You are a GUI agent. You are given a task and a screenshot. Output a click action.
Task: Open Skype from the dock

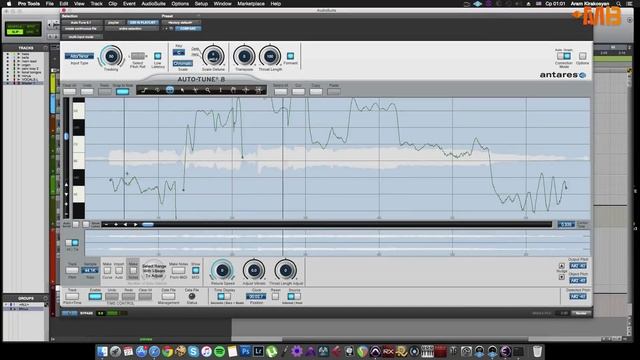(193, 351)
